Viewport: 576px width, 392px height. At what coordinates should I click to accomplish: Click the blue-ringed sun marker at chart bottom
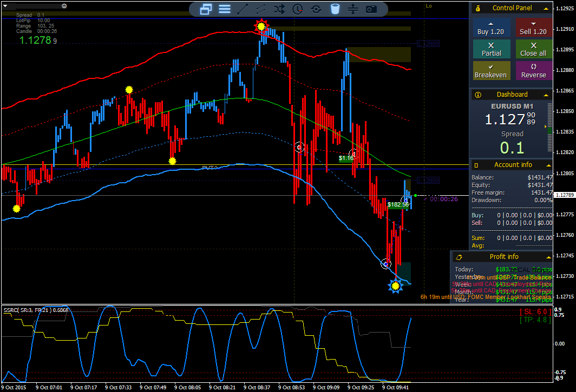coord(395,285)
